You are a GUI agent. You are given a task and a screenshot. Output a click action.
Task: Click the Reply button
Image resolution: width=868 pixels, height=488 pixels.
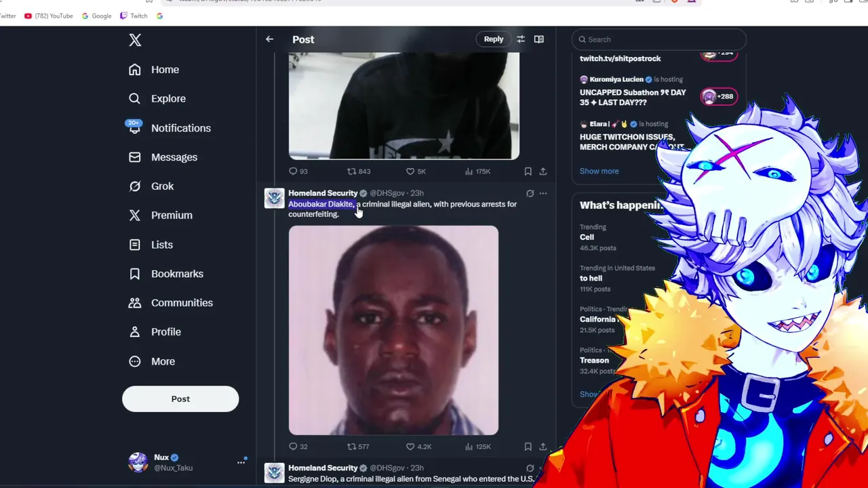pos(494,39)
